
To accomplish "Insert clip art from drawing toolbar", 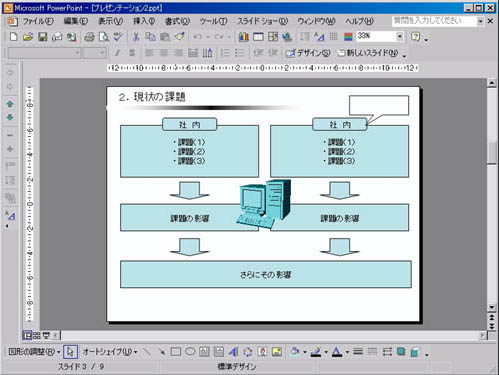I will [x=262, y=351].
